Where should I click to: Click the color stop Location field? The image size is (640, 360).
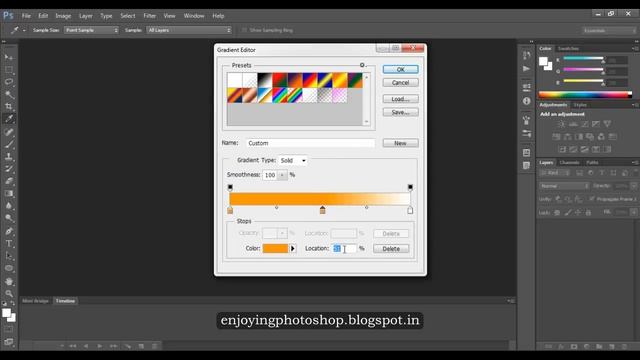coord(344,249)
